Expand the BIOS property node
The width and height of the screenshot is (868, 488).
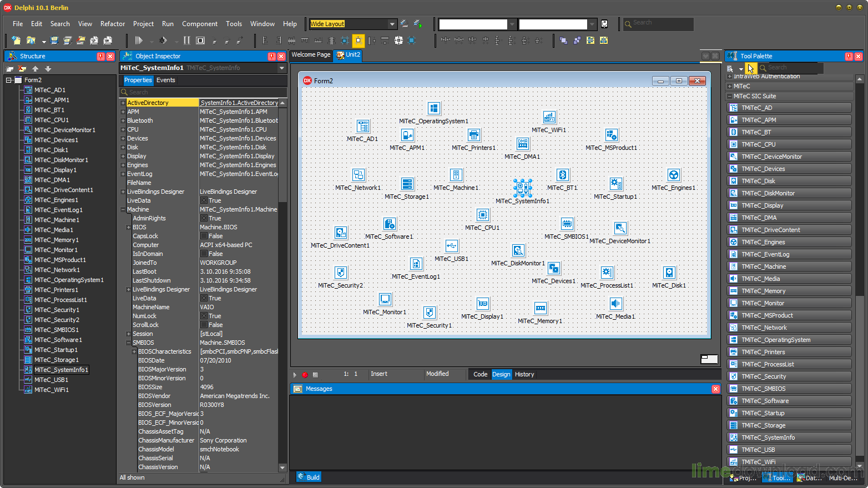[x=129, y=227]
